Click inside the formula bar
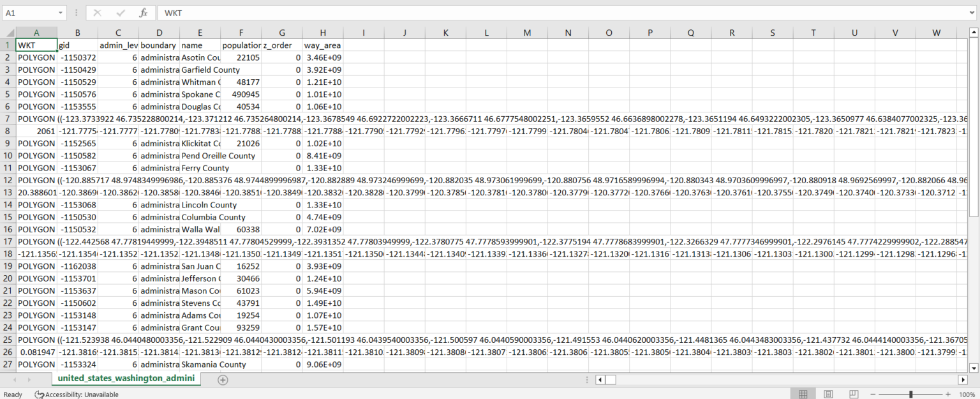980x399 pixels. tap(447, 12)
